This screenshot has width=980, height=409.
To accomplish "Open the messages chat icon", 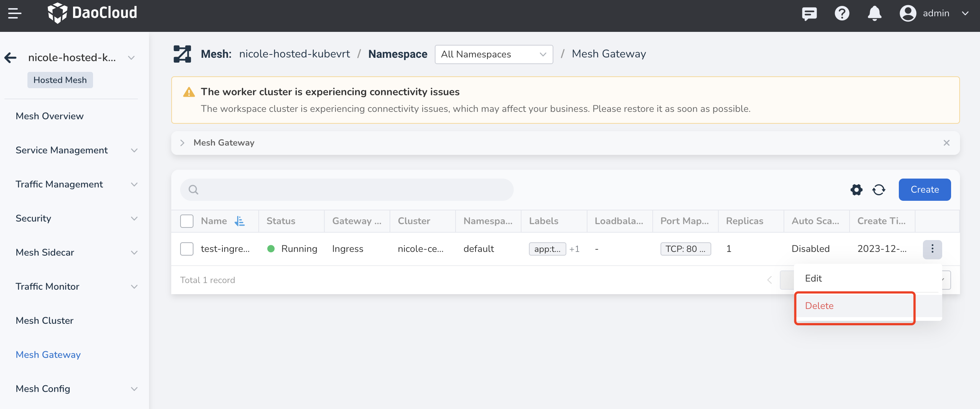I will (809, 14).
